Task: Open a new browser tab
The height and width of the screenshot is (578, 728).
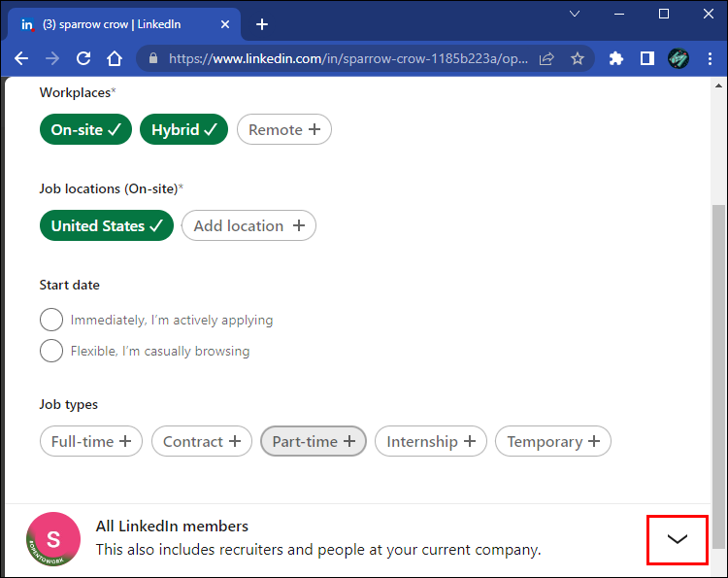Action: pos(262,24)
